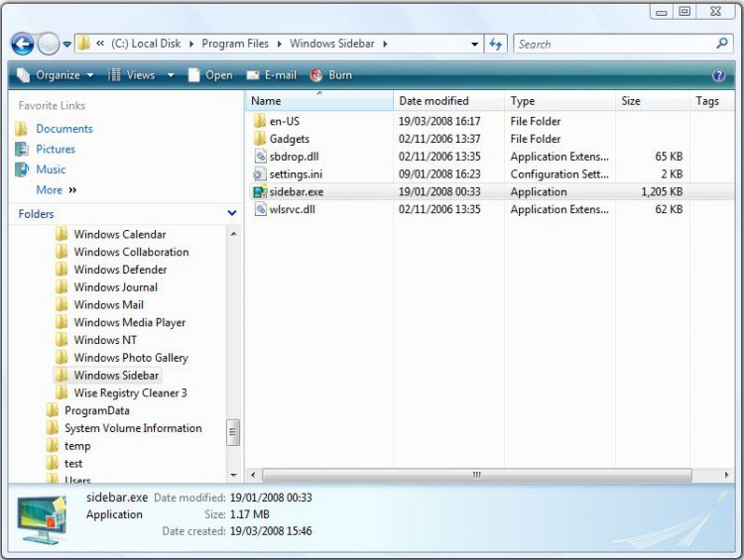Click the sidebar.exe preview thumbnail in details pane

point(42,519)
